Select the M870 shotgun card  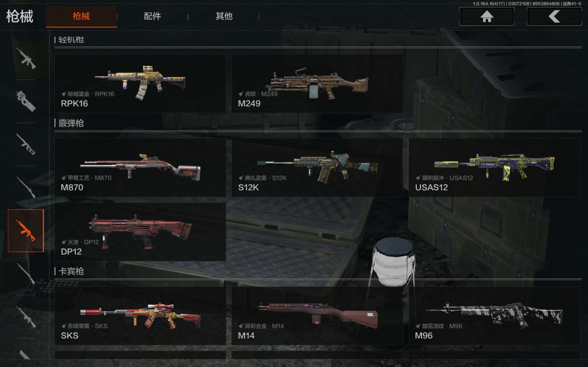(x=140, y=167)
